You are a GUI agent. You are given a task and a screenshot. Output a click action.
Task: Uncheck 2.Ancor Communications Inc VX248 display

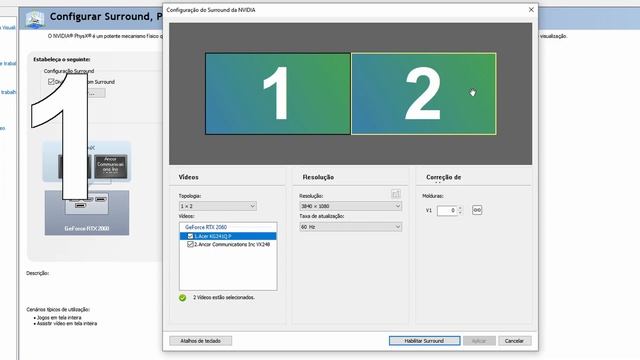190,244
